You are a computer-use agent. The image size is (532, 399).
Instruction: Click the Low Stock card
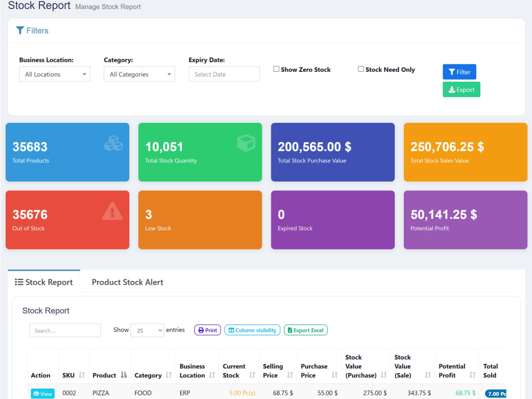(x=200, y=220)
